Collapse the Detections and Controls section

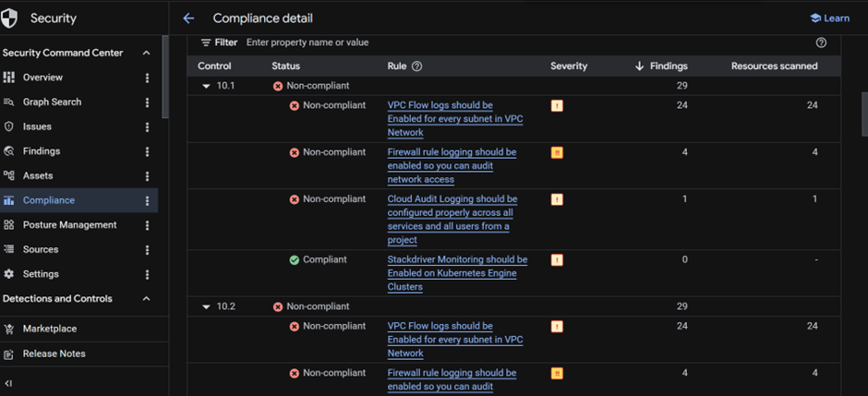(x=146, y=299)
